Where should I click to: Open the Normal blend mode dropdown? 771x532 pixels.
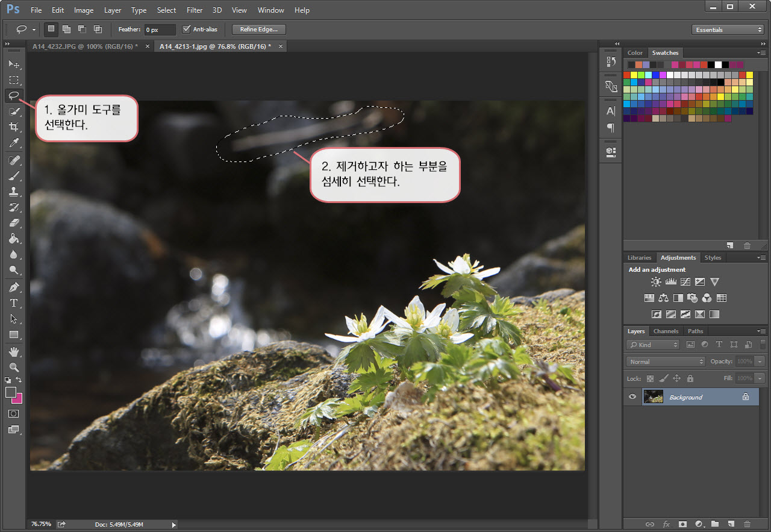click(x=666, y=361)
